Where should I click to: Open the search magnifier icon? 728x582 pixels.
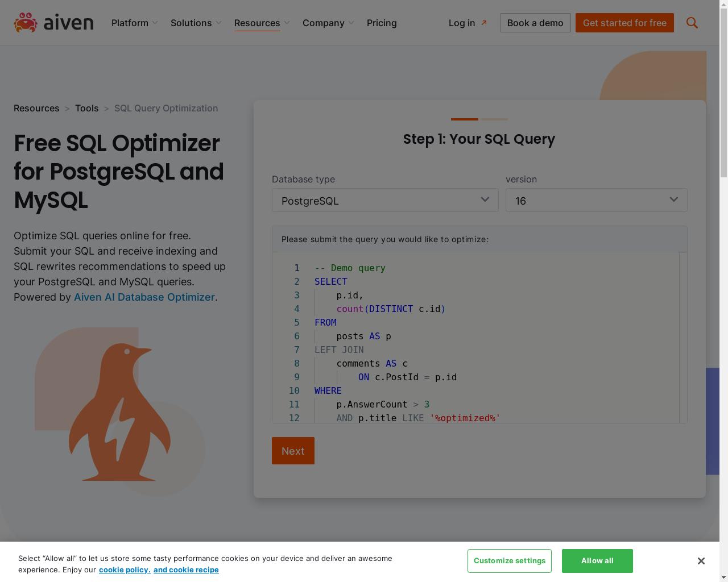(x=692, y=23)
